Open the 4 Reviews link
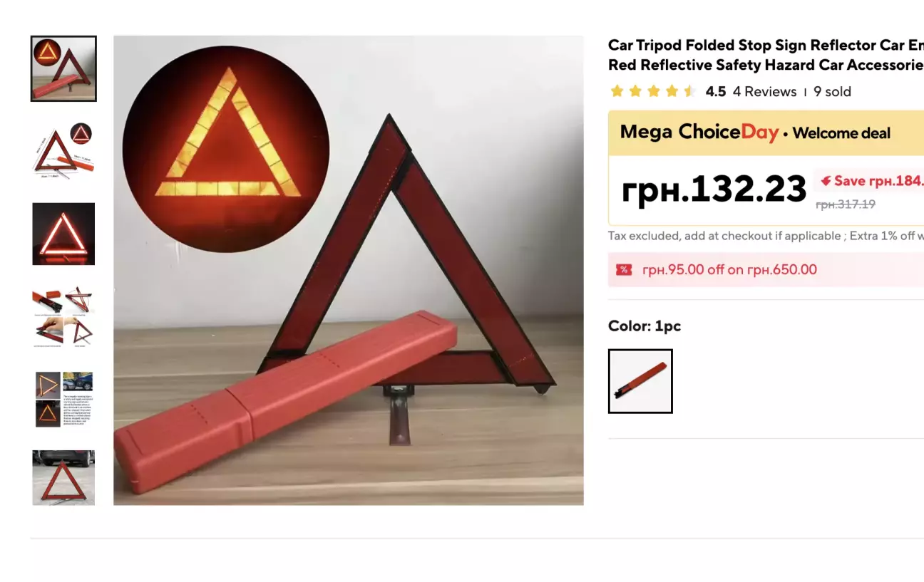Screen dimensions: 924x582 pyautogui.click(x=764, y=91)
